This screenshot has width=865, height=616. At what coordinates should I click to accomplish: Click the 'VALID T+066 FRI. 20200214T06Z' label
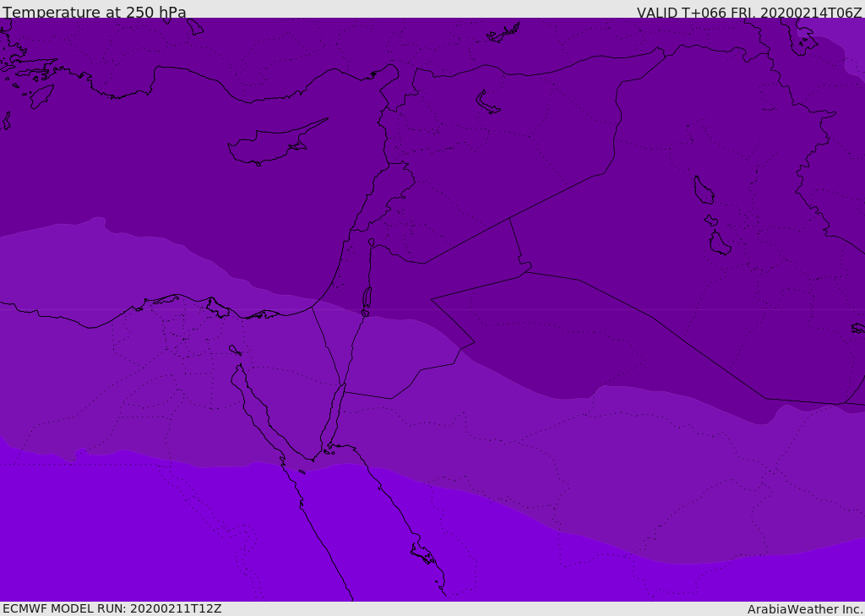pos(749,12)
